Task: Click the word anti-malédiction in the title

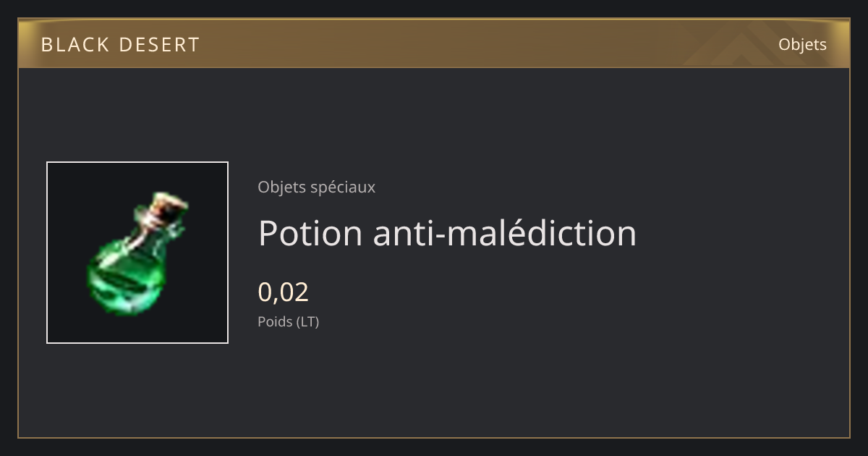Action: click(x=505, y=233)
